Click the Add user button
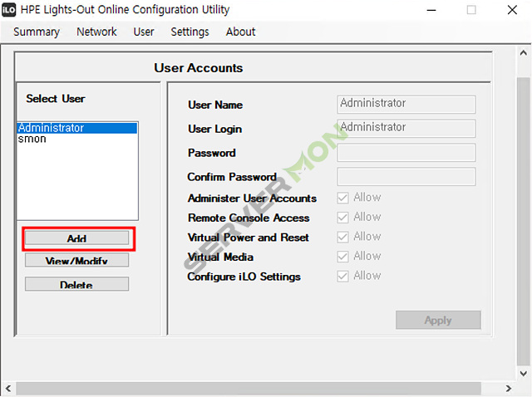Image resolution: width=532 pixels, height=397 pixels. [x=77, y=238]
